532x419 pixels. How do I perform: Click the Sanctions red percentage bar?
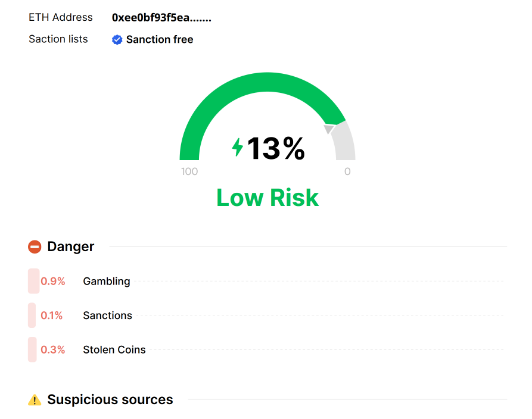point(32,315)
